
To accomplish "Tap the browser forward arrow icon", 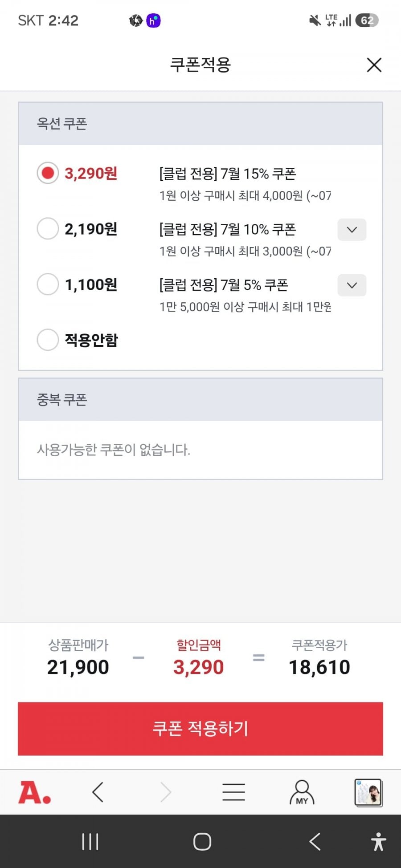I will pos(166,792).
